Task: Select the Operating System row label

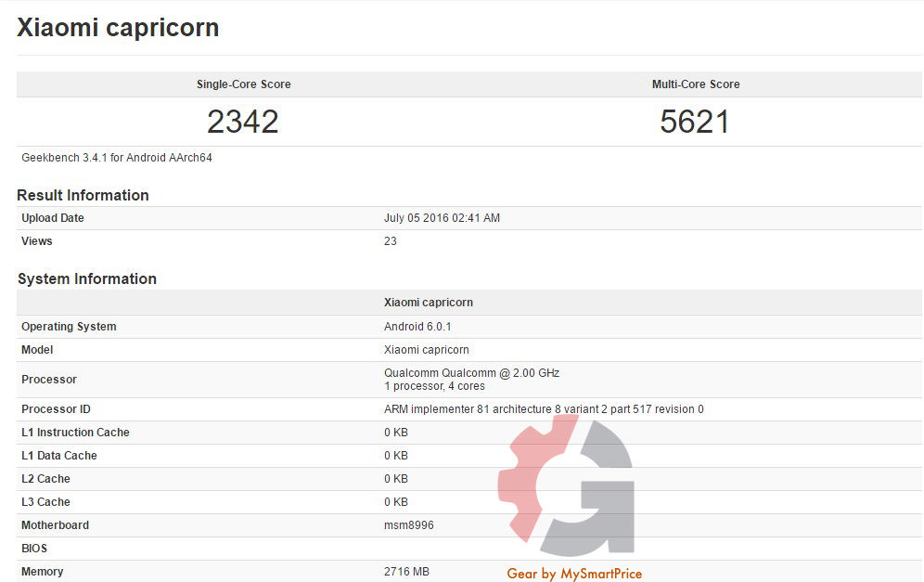Action: pos(69,326)
